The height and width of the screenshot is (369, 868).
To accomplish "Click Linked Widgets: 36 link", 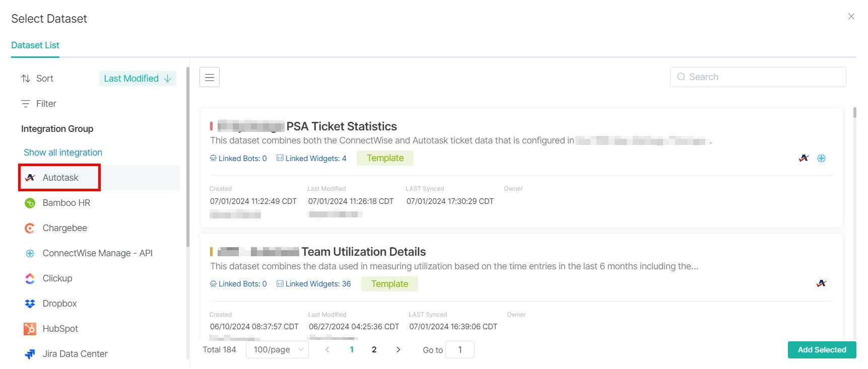I will 318,284.
